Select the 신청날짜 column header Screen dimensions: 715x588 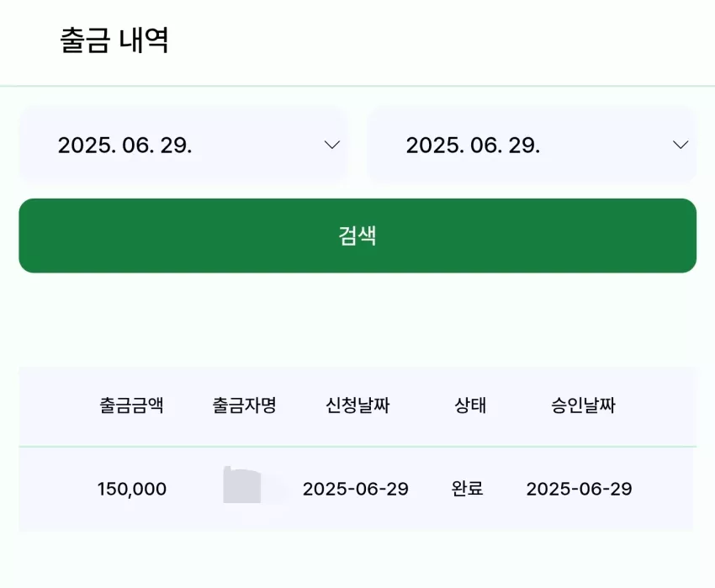pyautogui.click(x=357, y=405)
